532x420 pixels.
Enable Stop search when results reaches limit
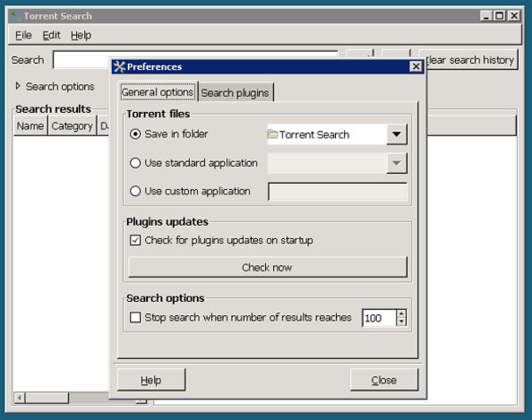coord(136,318)
